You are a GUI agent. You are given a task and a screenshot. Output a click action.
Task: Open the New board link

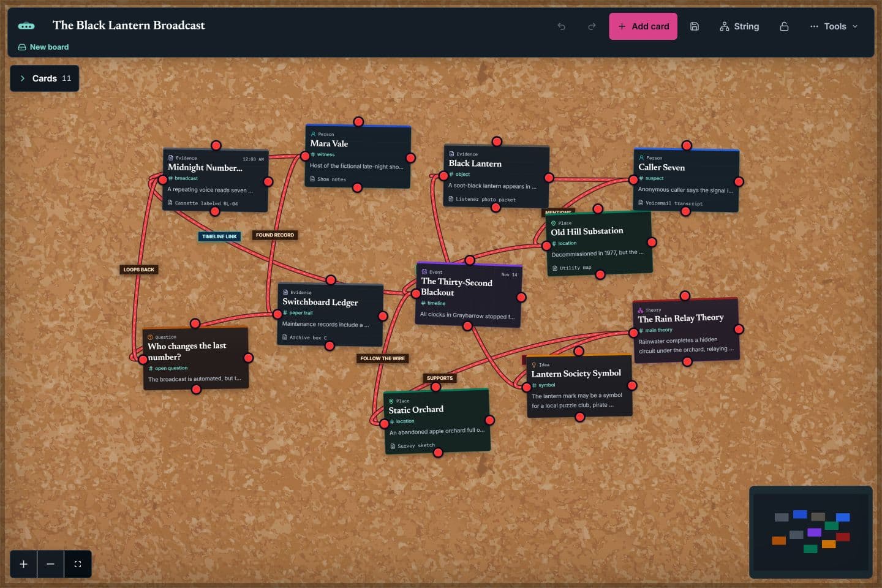pos(43,47)
